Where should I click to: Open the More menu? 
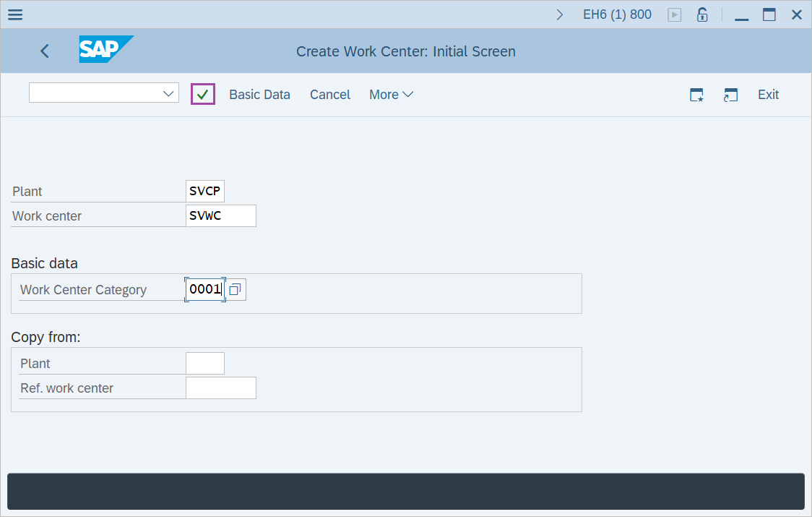[x=390, y=94]
